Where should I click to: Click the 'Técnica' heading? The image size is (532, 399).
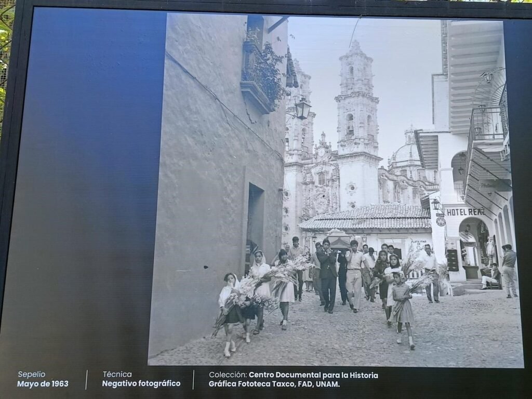point(117,374)
